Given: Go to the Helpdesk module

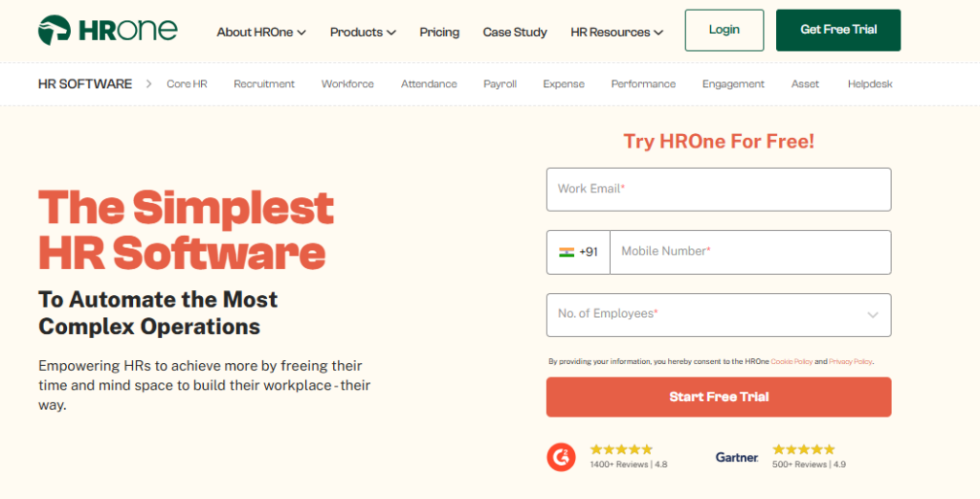Looking at the screenshot, I should pyautogui.click(x=870, y=83).
